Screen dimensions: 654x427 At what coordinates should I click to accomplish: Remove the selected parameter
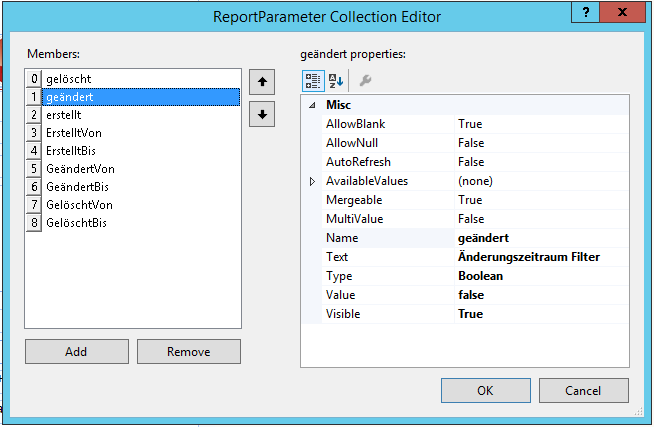click(x=188, y=352)
